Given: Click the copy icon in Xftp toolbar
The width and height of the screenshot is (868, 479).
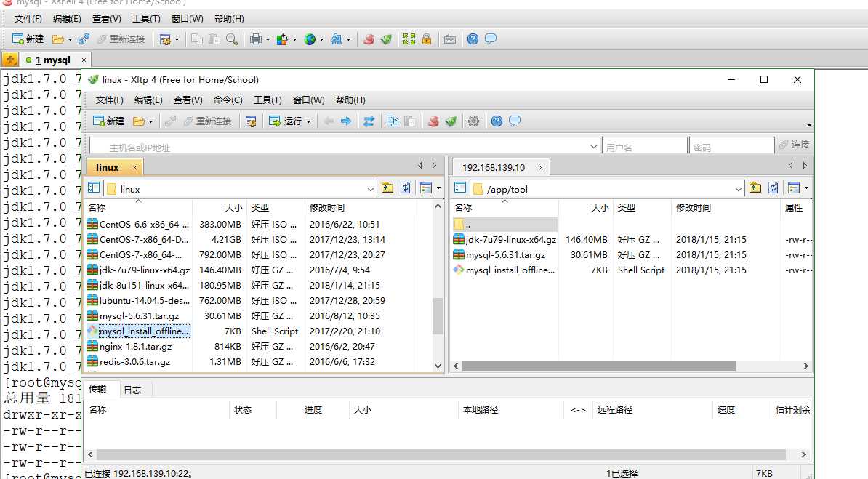Looking at the screenshot, I should [393, 121].
